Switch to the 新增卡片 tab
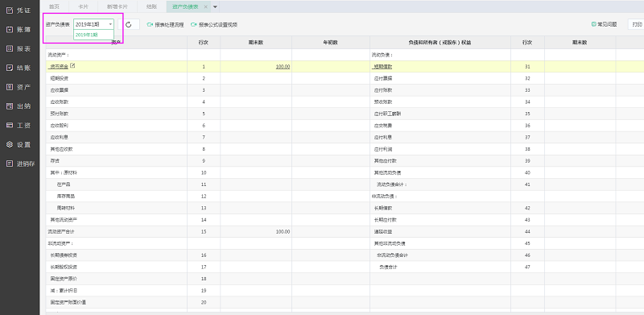The image size is (644, 315). click(117, 6)
